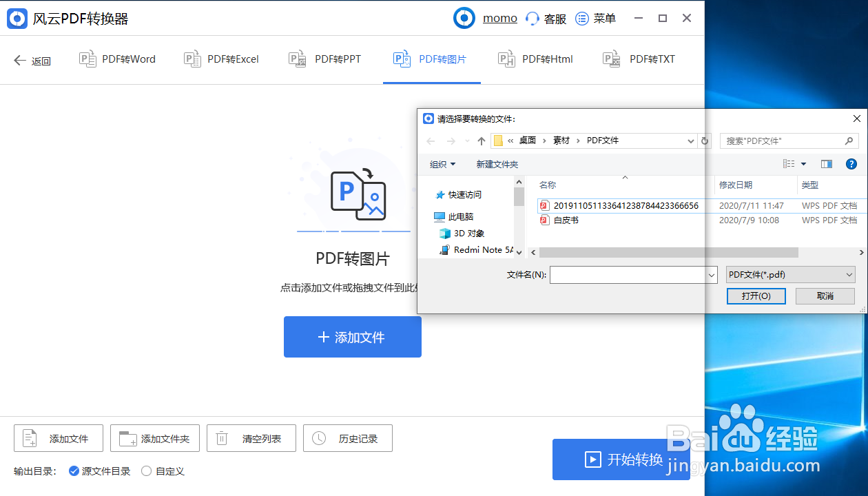The width and height of the screenshot is (868, 496).
Task: Click 桌面 in the address path
Action: coord(527,141)
